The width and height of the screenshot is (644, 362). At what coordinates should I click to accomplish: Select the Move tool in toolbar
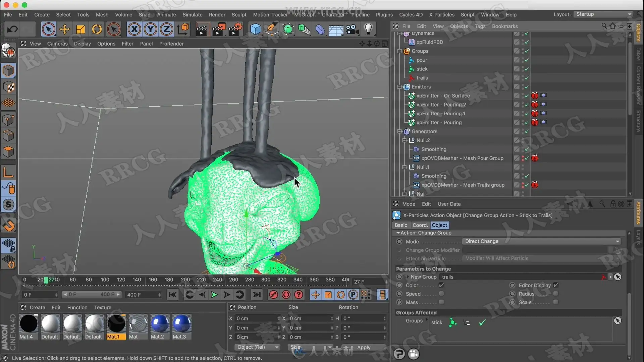(x=64, y=29)
